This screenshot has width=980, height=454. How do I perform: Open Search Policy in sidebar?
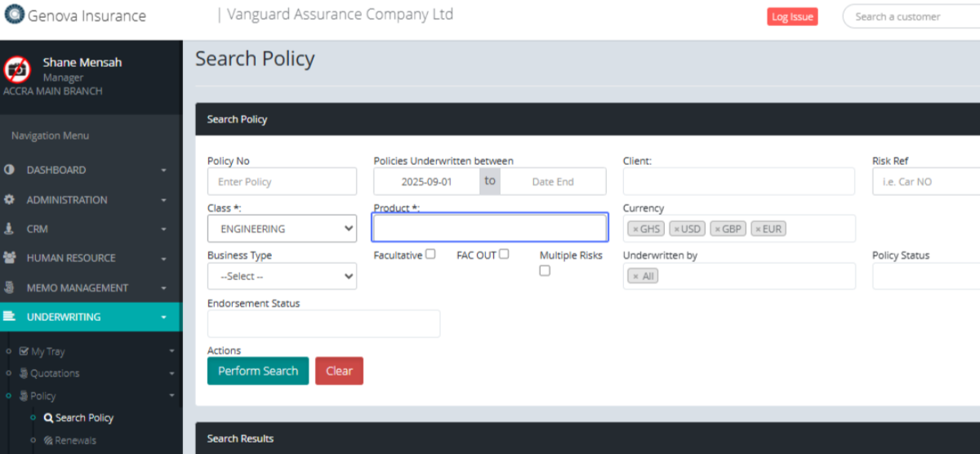pyautogui.click(x=84, y=417)
